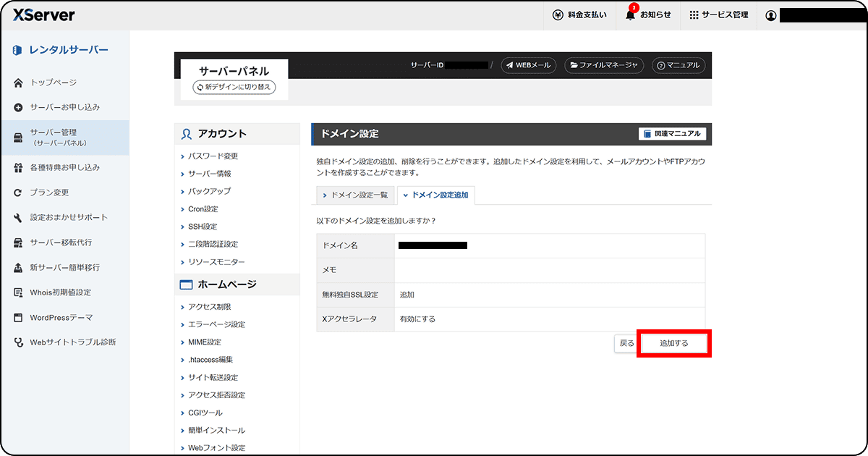Open .htaccess編集 link
Image resolution: width=868 pixels, height=456 pixels.
tap(210, 360)
